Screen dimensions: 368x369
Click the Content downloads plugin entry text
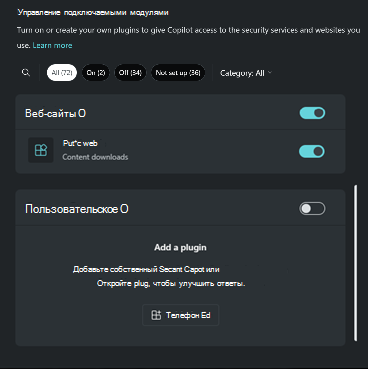[x=95, y=157]
